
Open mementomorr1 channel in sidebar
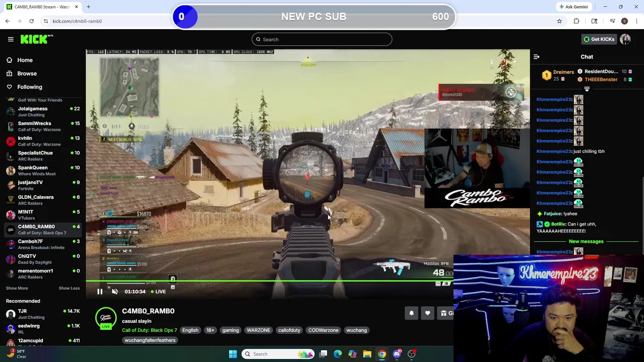[43, 274]
